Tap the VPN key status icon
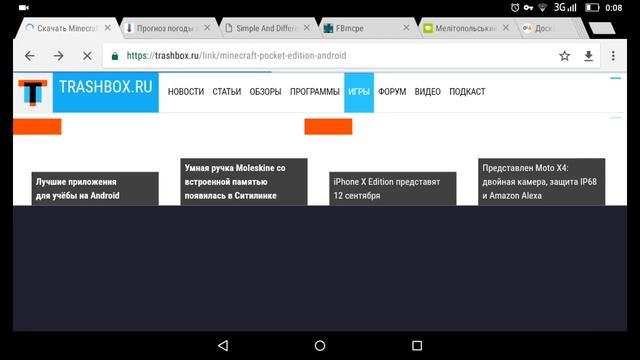This screenshot has height=360, width=640. 529,7
